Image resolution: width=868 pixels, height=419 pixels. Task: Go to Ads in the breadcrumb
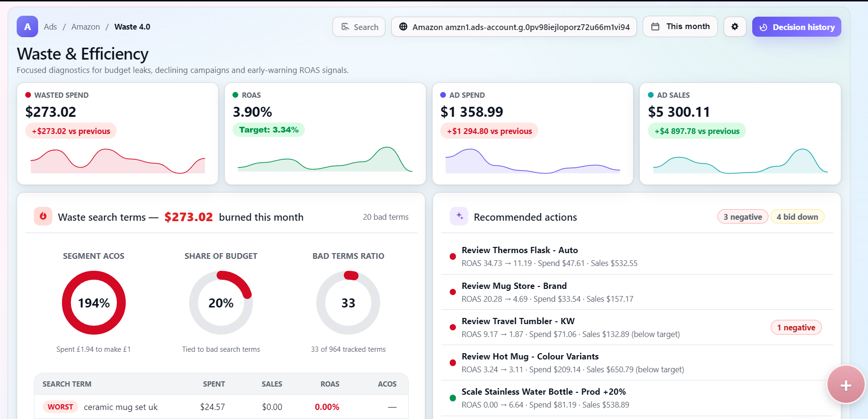[x=50, y=27]
